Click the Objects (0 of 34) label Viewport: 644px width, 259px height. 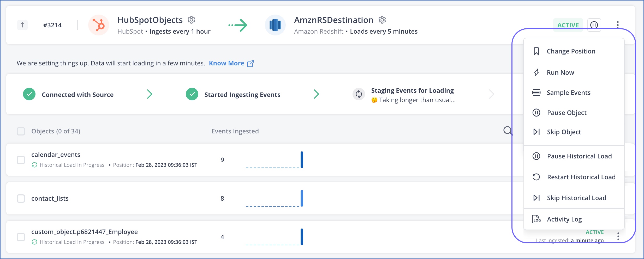(x=56, y=131)
